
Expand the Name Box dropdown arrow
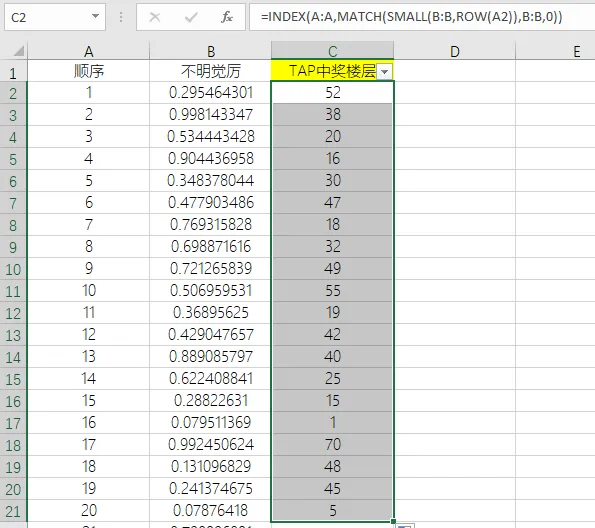pos(96,16)
